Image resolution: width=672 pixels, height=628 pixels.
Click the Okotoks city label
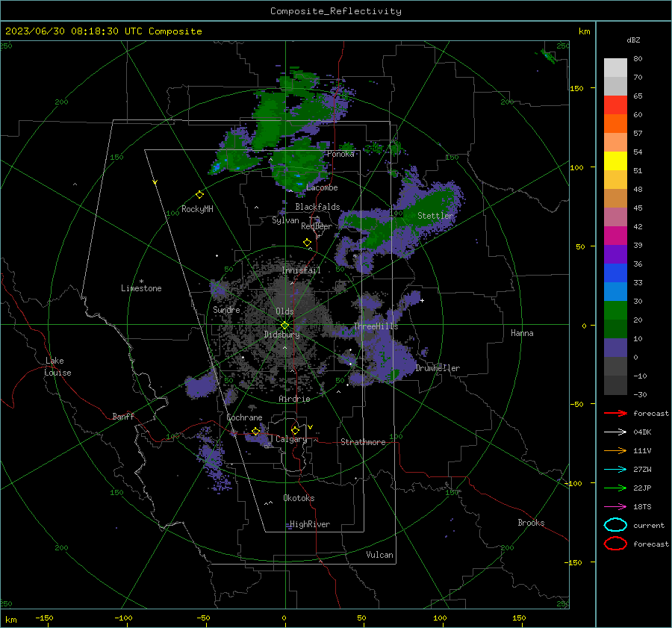point(299,497)
